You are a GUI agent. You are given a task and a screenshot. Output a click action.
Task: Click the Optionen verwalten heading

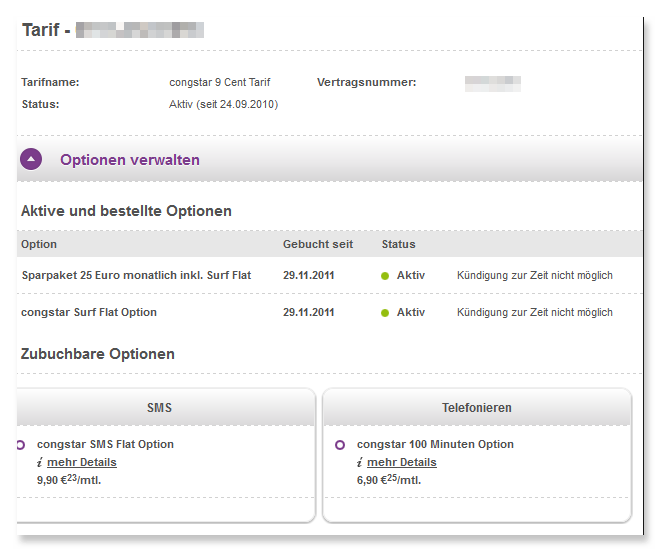click(x=130, y=160)
